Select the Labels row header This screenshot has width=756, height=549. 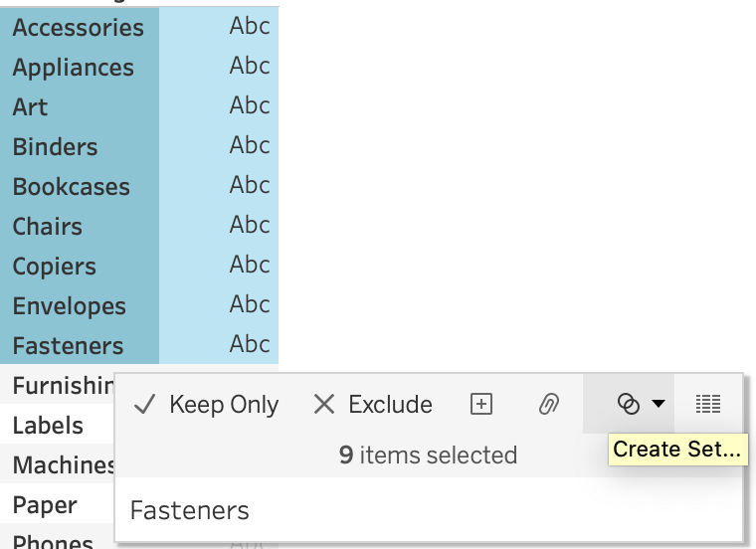48,426
